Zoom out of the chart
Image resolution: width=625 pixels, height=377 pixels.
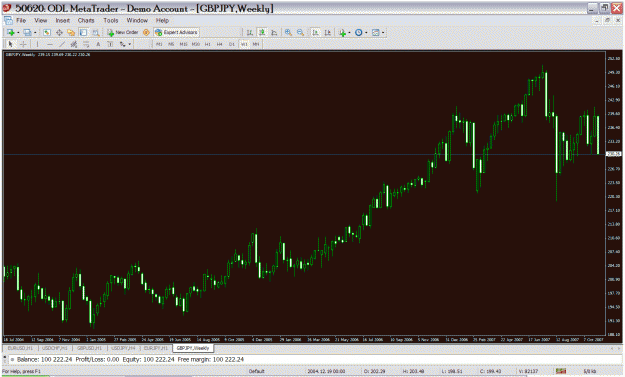[301, 32]
